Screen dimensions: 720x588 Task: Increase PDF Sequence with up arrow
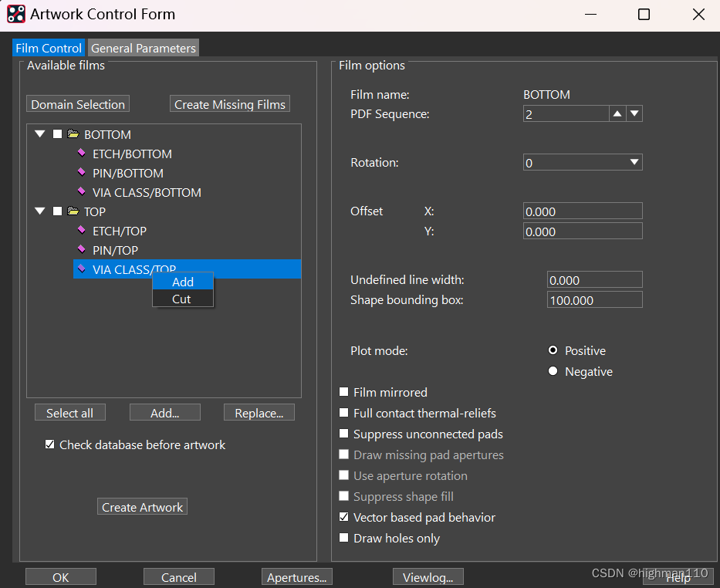[x=617, y=114]
